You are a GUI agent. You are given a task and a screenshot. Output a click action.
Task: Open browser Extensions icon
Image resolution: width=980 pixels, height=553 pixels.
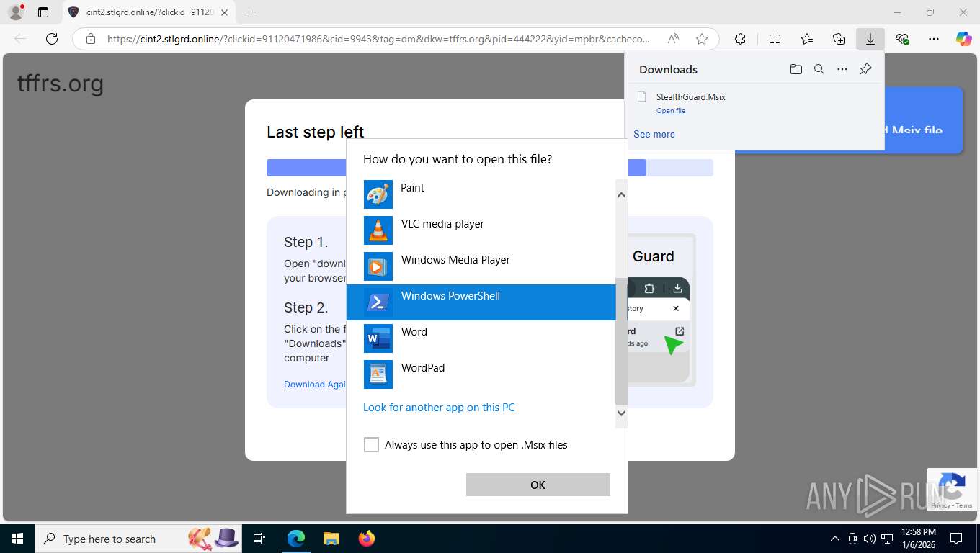click(x=740, y=39)
